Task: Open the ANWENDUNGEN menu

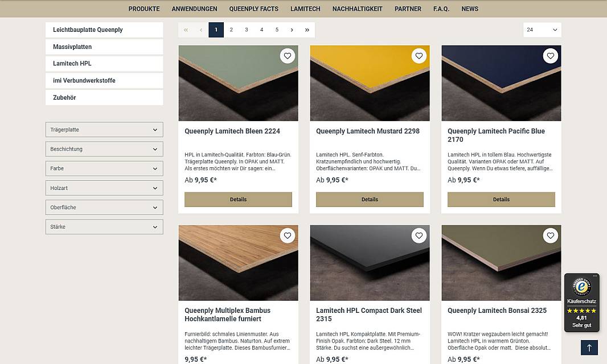Action: tap(194, 9)
